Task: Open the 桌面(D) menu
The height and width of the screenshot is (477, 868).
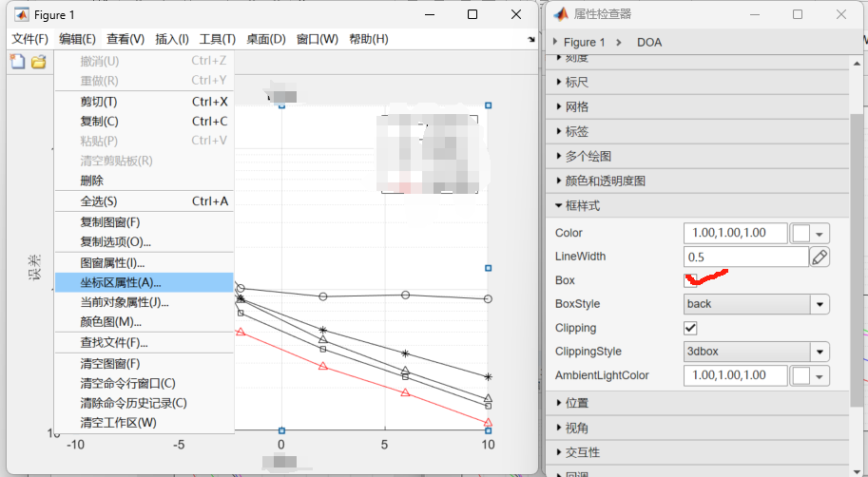Action: coord(266,39)
